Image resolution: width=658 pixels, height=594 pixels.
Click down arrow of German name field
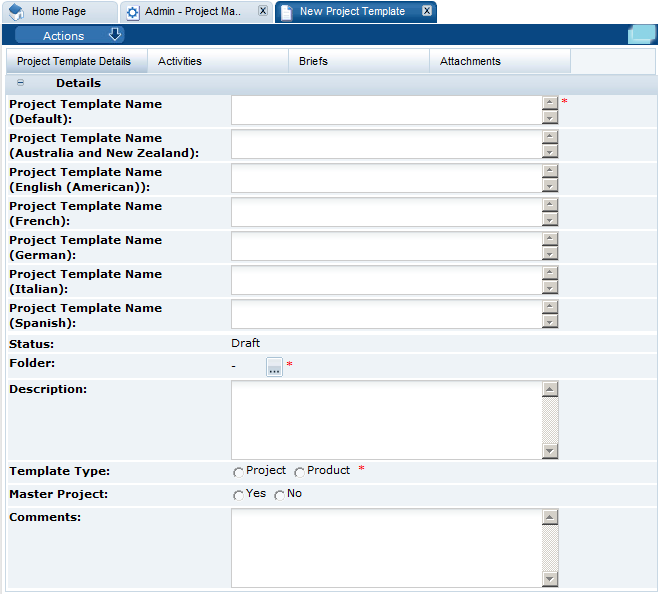[x=550, y=253]
